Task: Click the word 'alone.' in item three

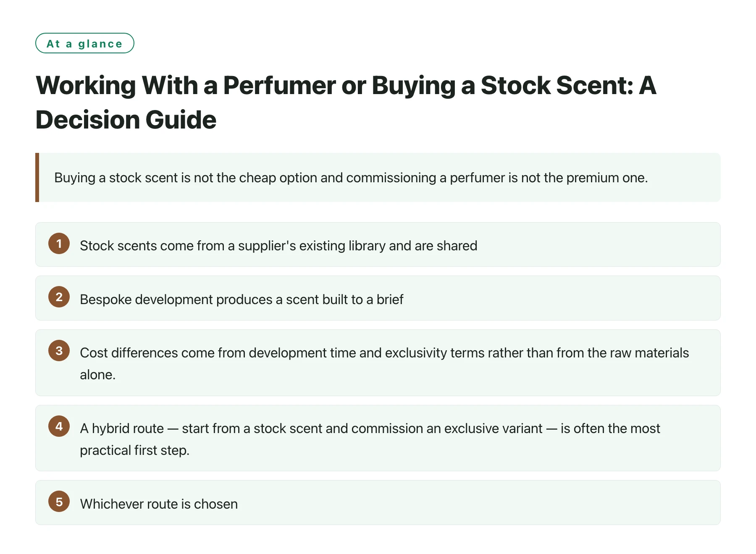Action: [x=98, y=375]
